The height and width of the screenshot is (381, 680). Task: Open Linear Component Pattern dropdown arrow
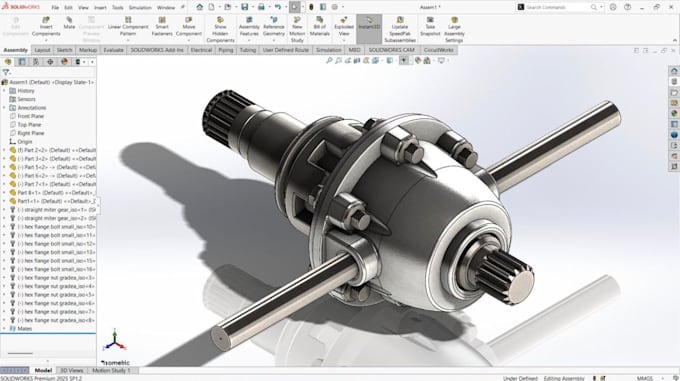click(x=128, y=40)
